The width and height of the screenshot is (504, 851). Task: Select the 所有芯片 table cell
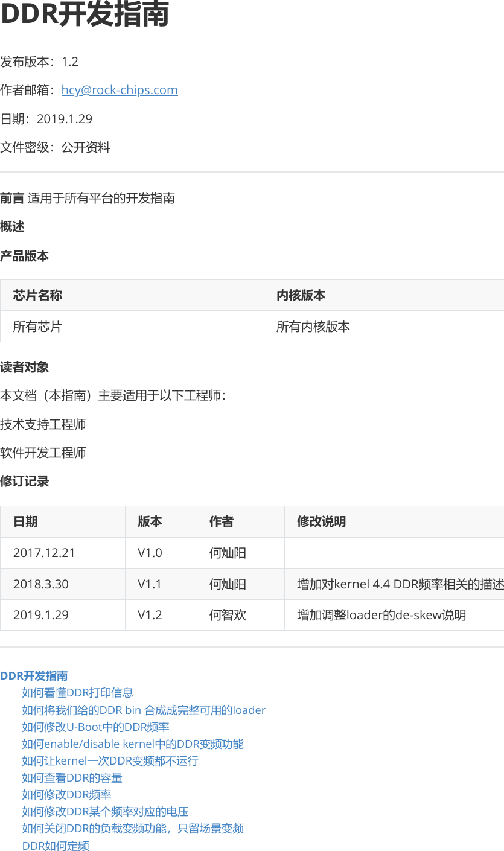click(36, 326)
